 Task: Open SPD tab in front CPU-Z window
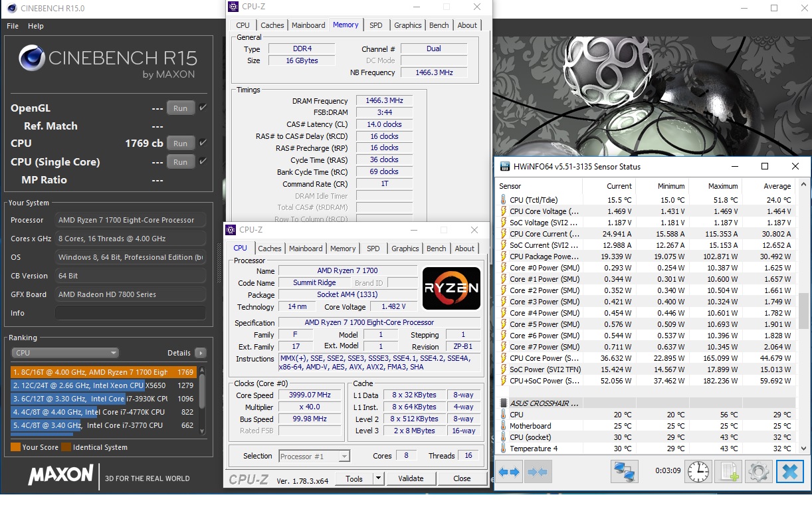coord(373,249)
